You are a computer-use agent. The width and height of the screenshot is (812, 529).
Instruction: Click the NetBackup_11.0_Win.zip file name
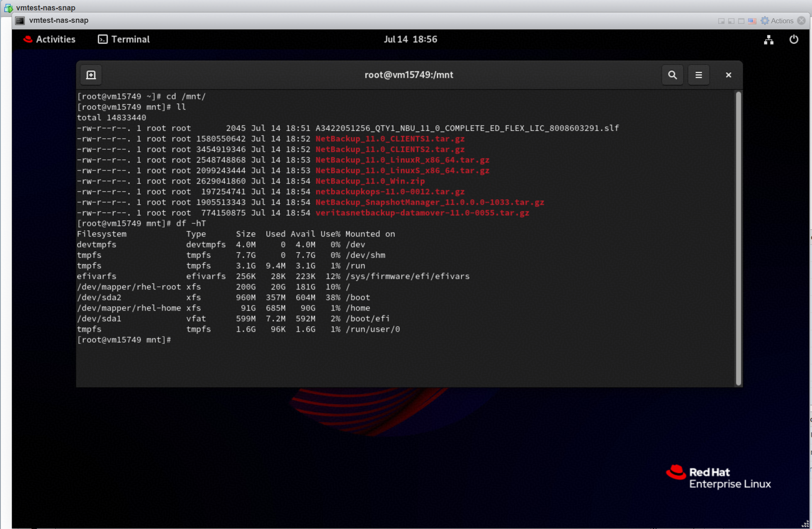point(370,181)
